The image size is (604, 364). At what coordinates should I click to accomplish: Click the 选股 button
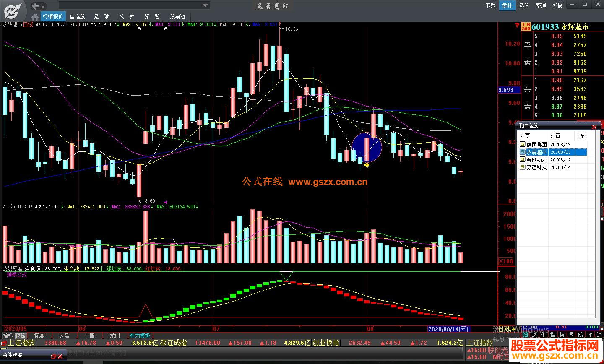524,5
